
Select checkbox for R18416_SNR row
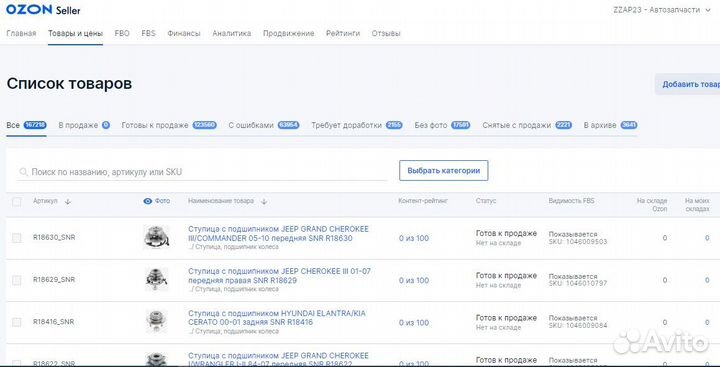(17, 322)
